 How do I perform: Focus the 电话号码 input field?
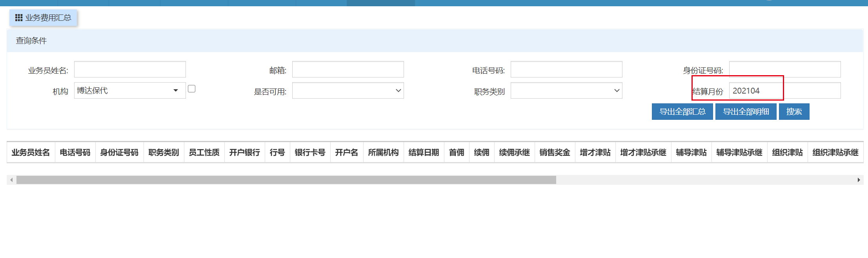[x=566, y=69]
